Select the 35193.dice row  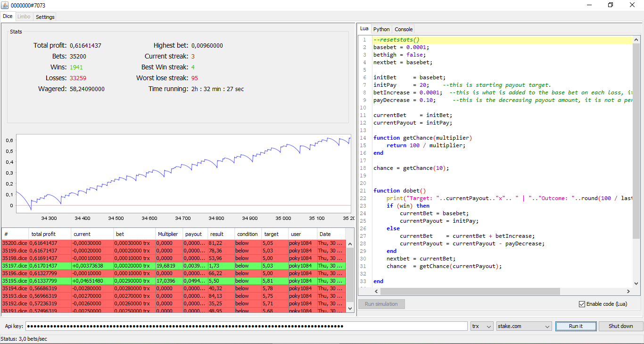coord(174,296)
